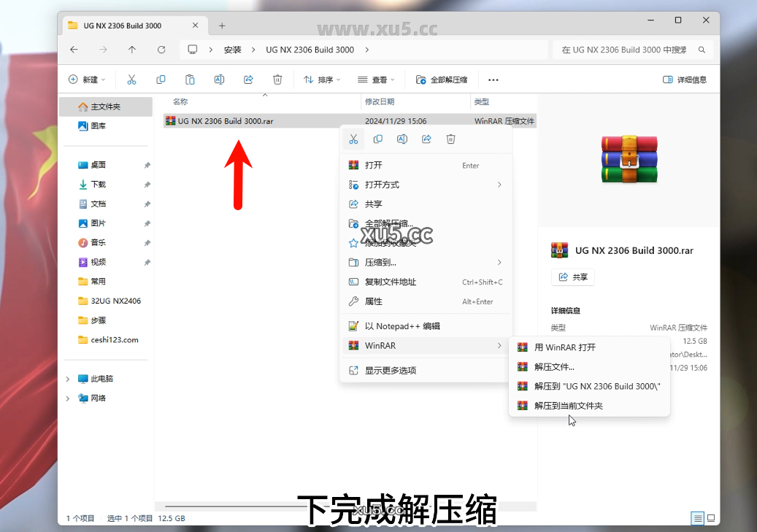Click the Rename icon on the toolbar

pos(219,80)
